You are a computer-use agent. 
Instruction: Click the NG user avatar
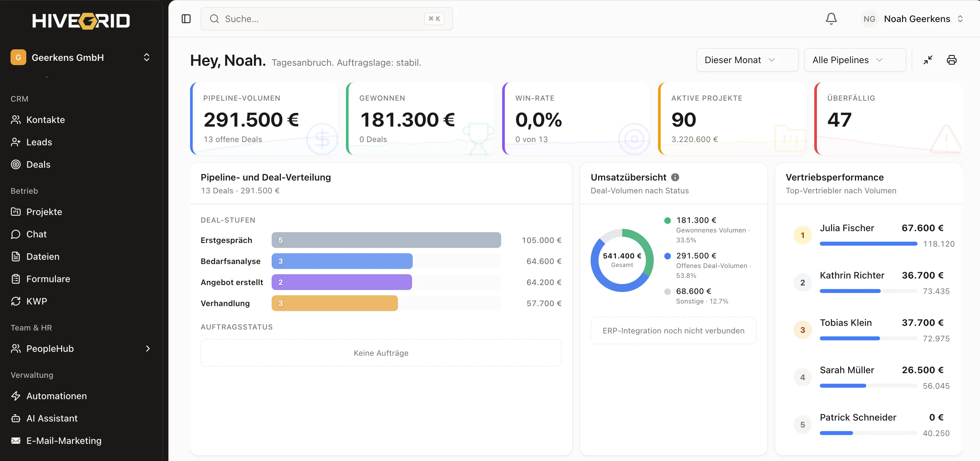click(x=869, y=19)
